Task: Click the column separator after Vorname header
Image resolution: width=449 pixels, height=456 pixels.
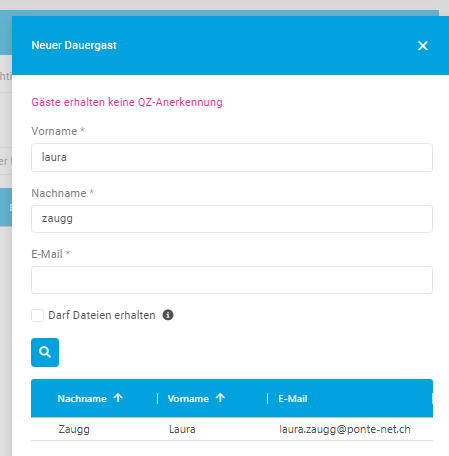Action: [267, 398]
